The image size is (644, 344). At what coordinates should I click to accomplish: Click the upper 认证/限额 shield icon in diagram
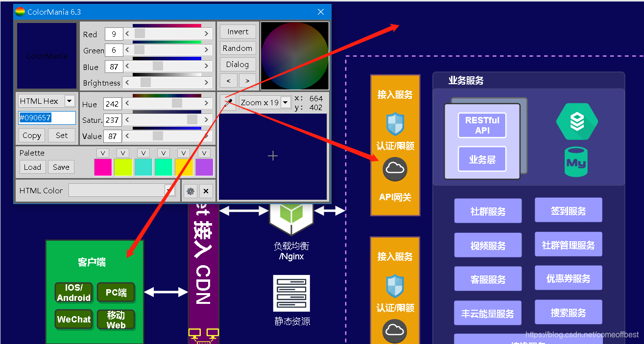(395, 123)
